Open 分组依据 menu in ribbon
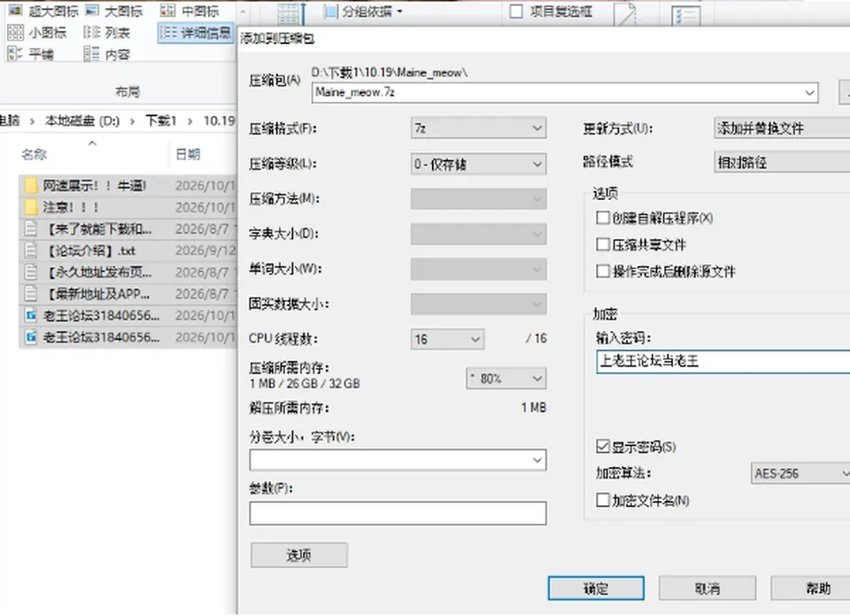Viewport: 850px width, 616px height. [x=364, y=12]
